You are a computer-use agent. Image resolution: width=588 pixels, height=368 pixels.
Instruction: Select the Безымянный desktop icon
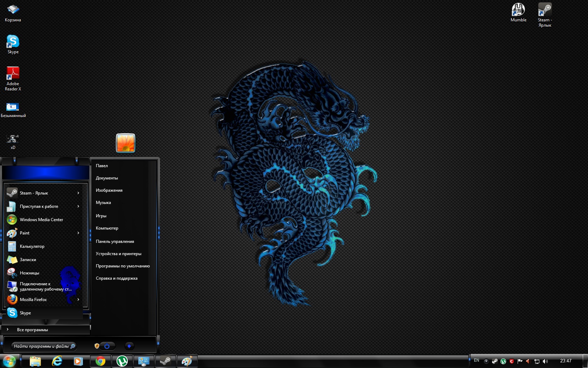[13, 109]
